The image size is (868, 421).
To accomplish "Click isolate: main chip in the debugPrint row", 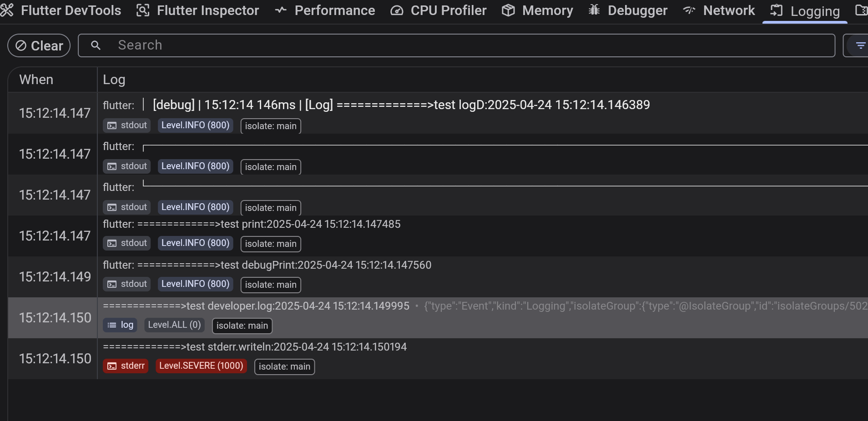I will click(x=271, y=285).
